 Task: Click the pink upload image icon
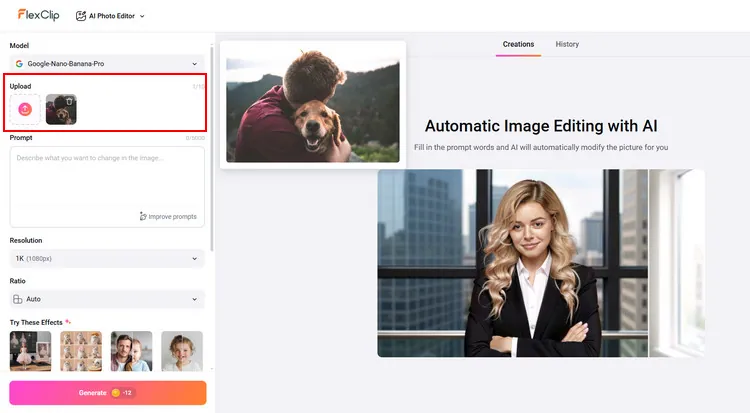point(25,109)
